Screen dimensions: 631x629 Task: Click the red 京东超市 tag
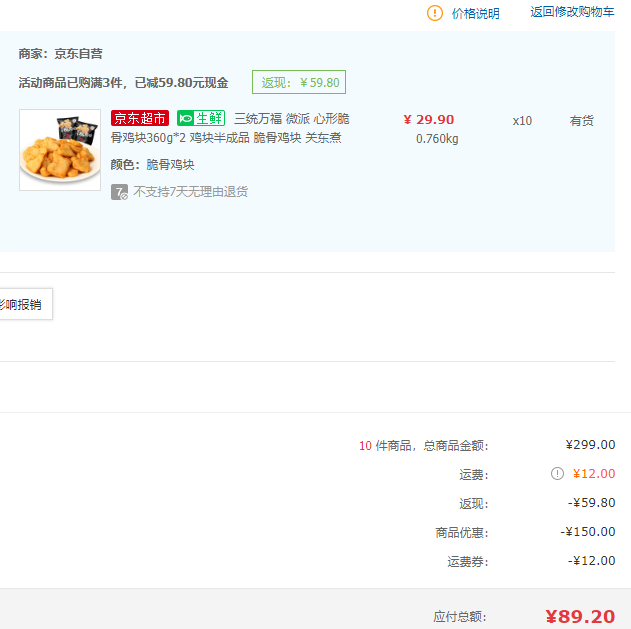point(140,118)
